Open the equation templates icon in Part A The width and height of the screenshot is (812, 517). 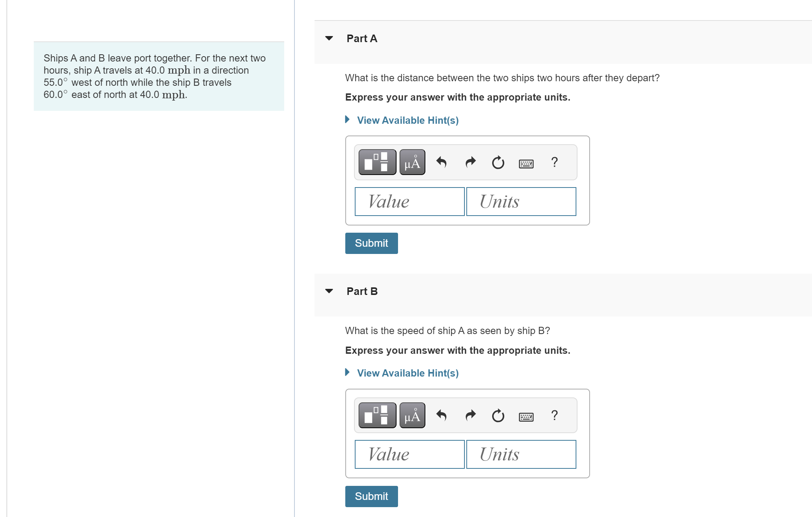click(377, 162)
